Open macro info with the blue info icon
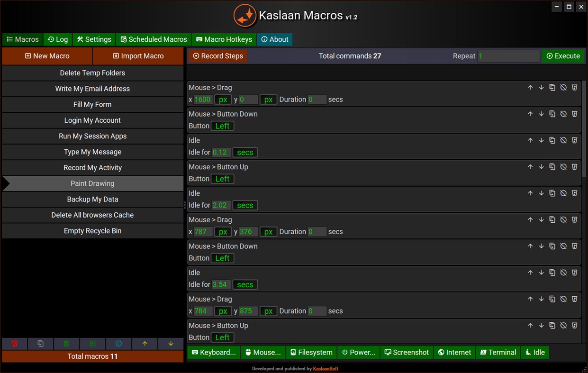Screen dimensions: 588x373 point(118,344)
